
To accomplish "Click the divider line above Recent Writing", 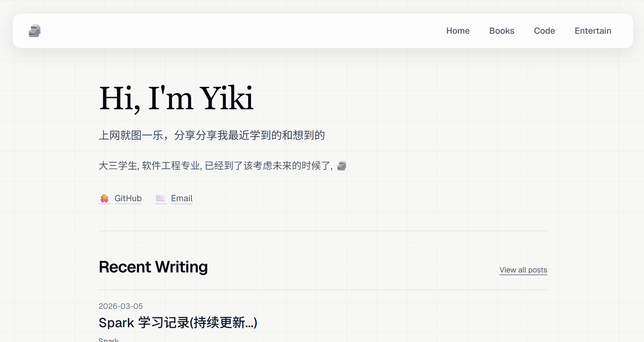I will (323, 231).
